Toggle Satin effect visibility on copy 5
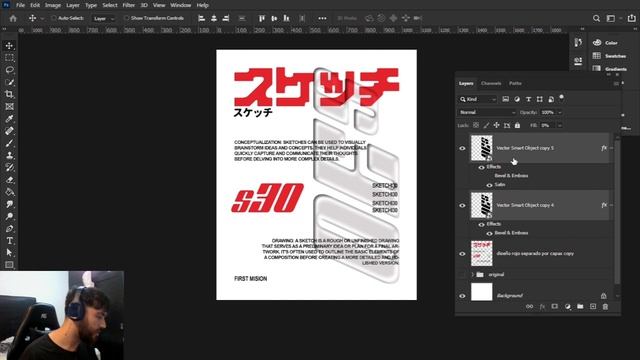The height and width of the screenshot is (360, 640). pos(489,185)
